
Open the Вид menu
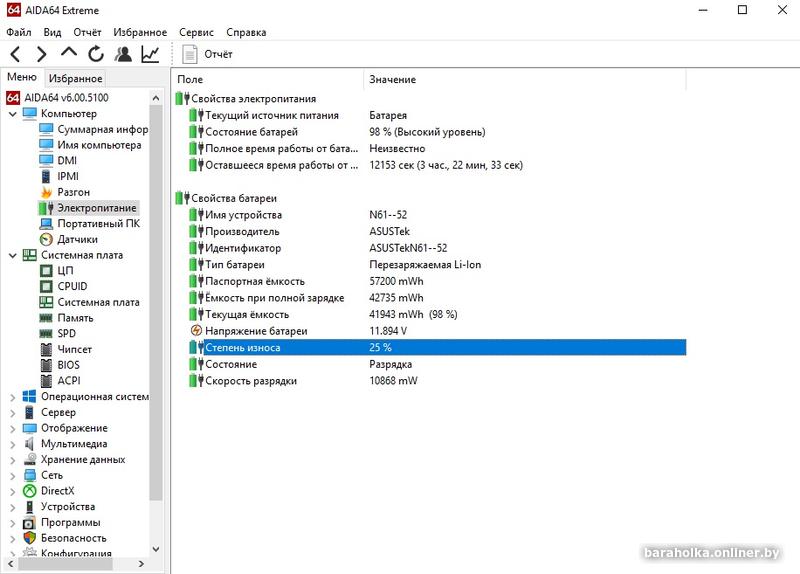tap(53, 32)
